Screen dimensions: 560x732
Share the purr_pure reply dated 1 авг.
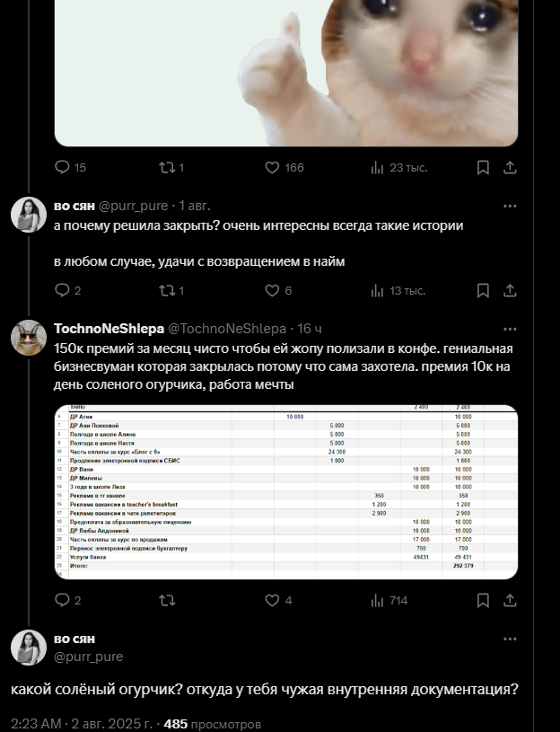(510, 290)
